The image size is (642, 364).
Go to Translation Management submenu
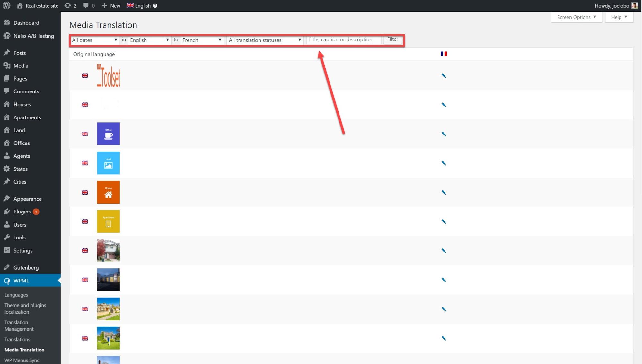click(x=19, y=325)
